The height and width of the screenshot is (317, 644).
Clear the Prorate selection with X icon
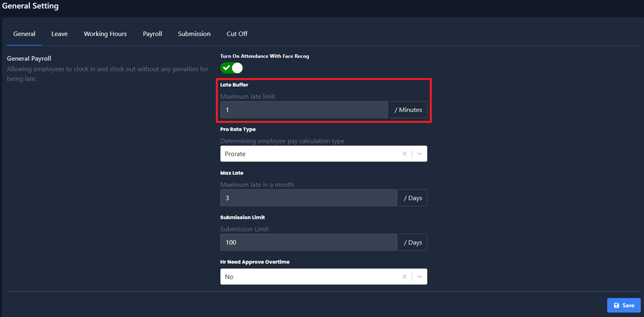404,154
